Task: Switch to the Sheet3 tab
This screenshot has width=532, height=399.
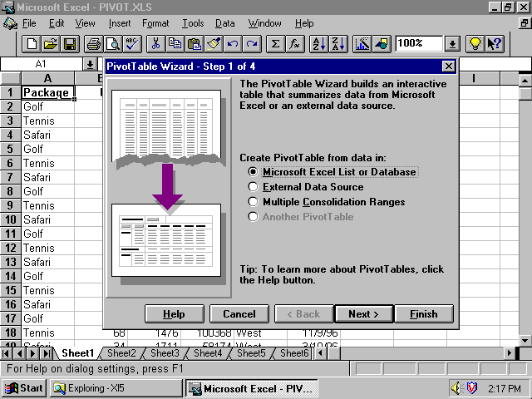Action: (165, 353)
